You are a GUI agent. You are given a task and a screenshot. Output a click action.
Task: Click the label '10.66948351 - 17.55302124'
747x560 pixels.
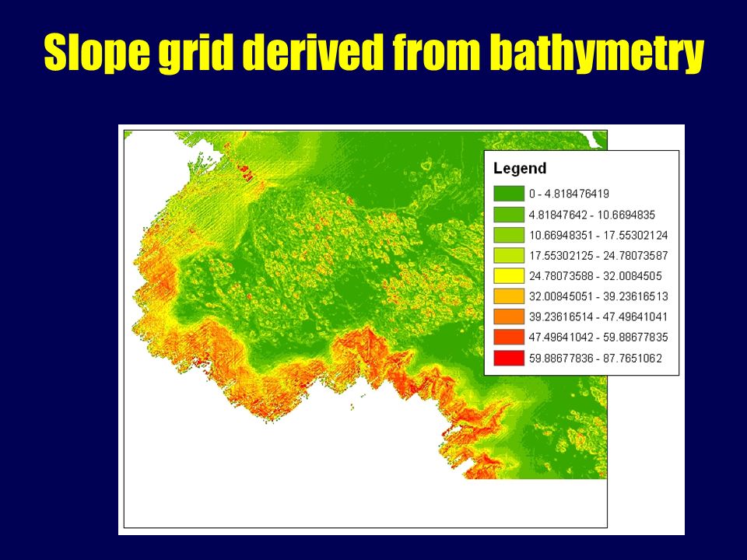(x=598, y=235)
